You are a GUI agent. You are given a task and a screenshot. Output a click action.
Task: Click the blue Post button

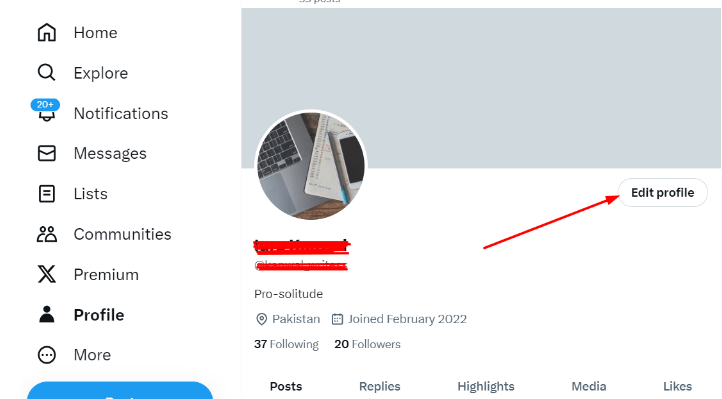pyautogui.click(x=120, y=390)
